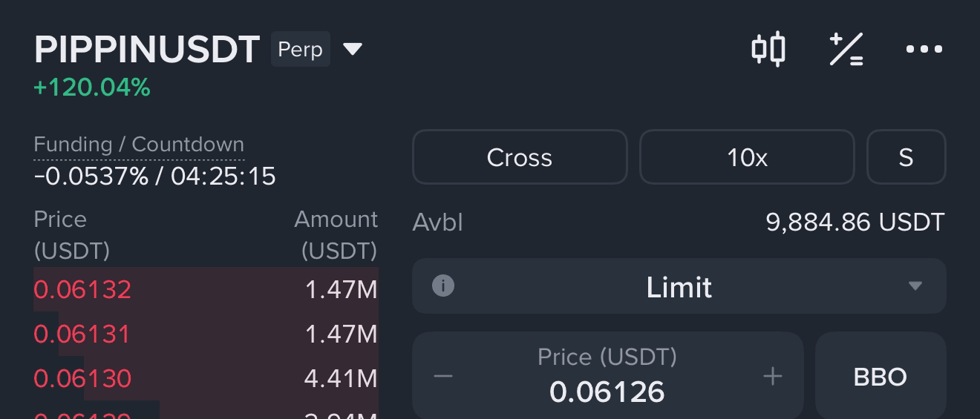Viewport: 980px width, 419px height.
Task: Enable BBO price option
Action: coord(881,377)
